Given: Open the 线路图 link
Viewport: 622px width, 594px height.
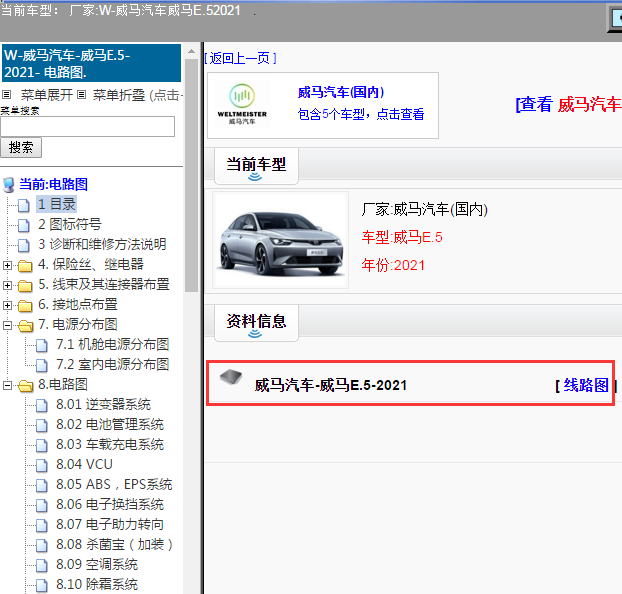Looking at the screenshot, I should coord(586,385).
